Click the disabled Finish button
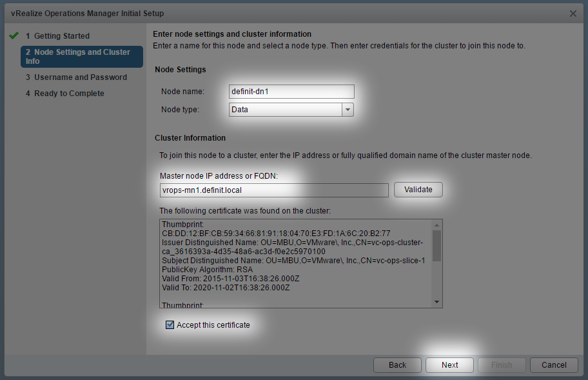 point(502,365)
